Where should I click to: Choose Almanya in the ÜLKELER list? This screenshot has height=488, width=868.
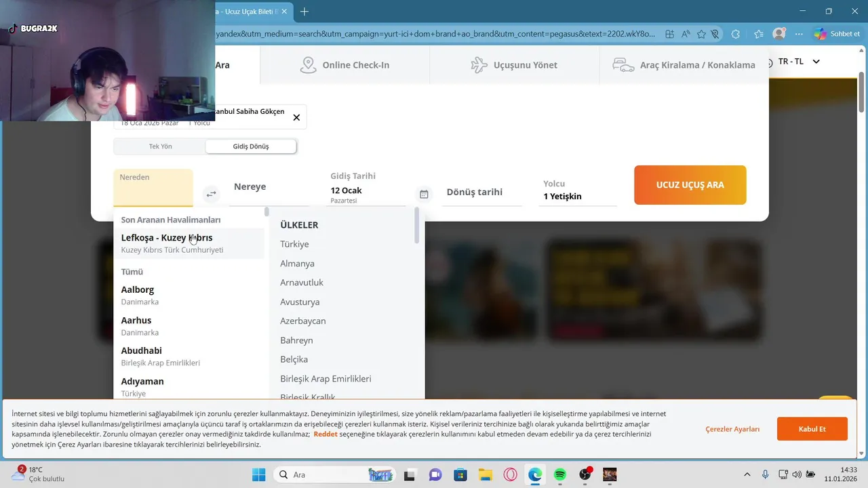pyautogui.click(x=297, y=263)
